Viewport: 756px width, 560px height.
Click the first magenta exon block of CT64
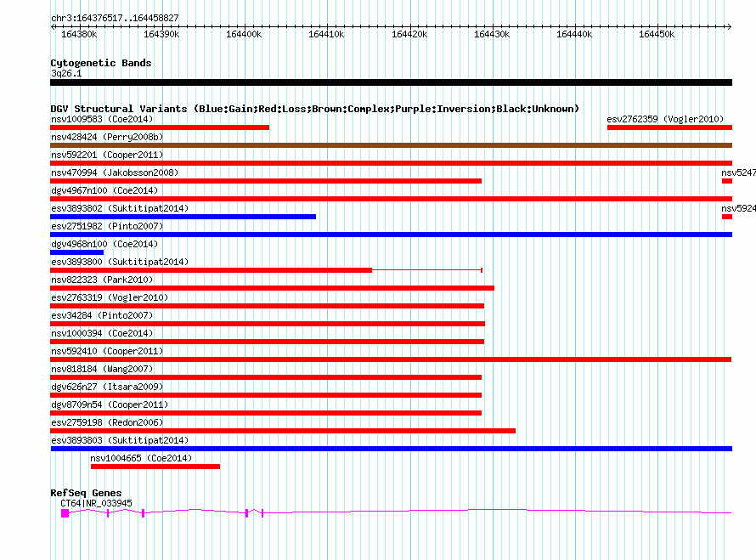pos(65,513)
